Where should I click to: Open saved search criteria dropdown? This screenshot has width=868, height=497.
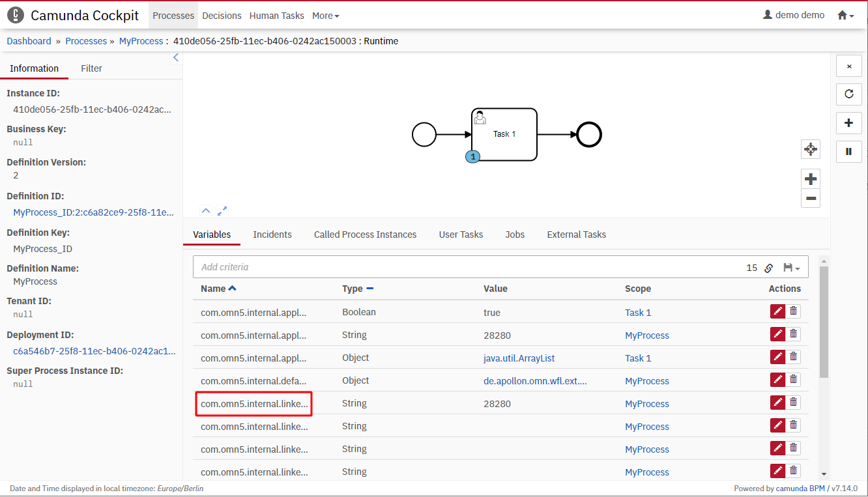(791, 268)
